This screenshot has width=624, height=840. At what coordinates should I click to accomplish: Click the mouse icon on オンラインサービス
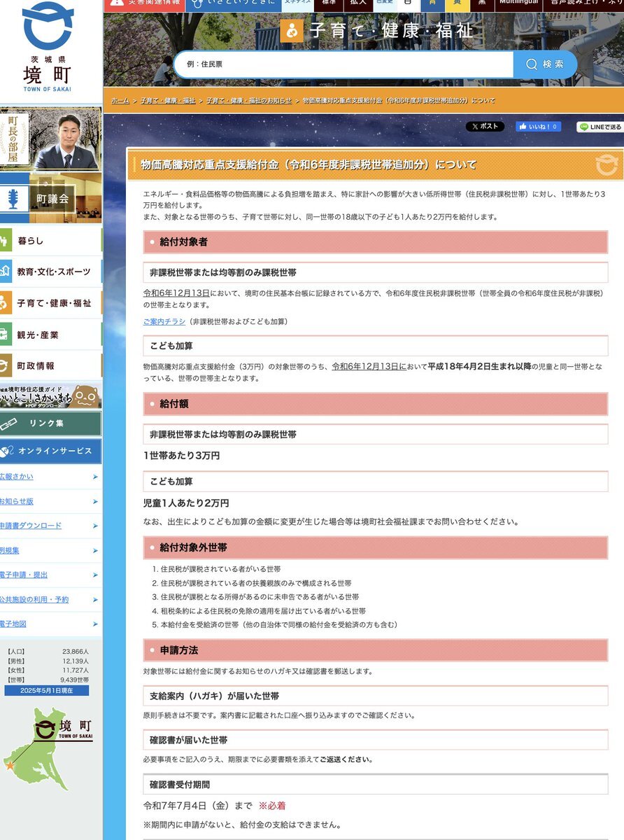(x=6, y=451)
